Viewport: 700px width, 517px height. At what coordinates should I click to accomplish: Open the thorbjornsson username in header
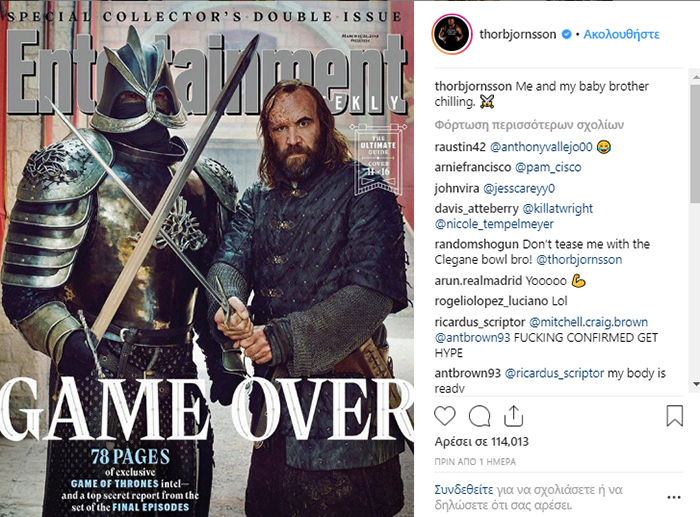click(x=517, y=34)
